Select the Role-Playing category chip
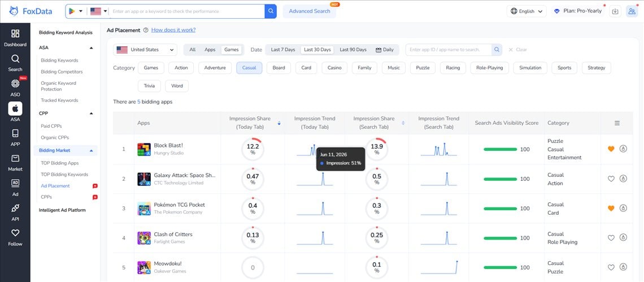This screenshot has width=644, height=282. click(489, 68)
